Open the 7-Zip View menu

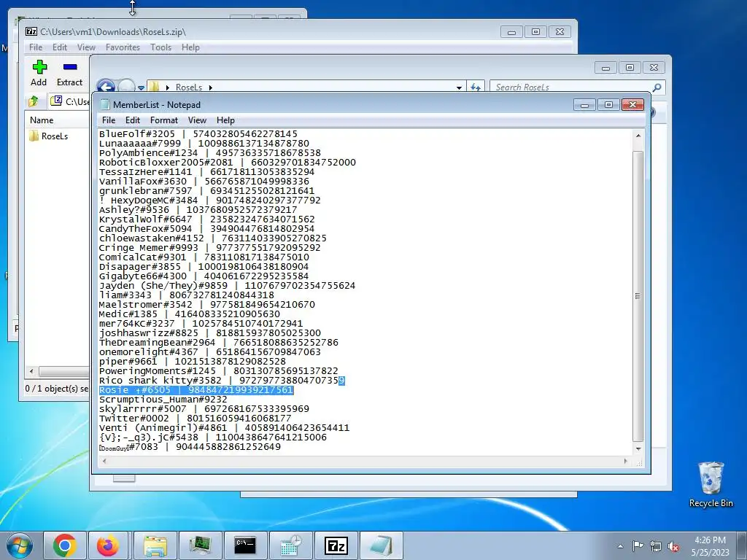pos(86,47)
